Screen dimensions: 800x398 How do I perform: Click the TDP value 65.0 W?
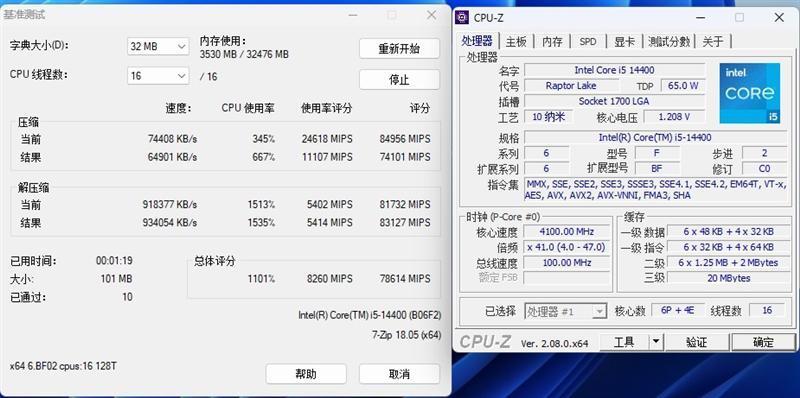point(683,86)
